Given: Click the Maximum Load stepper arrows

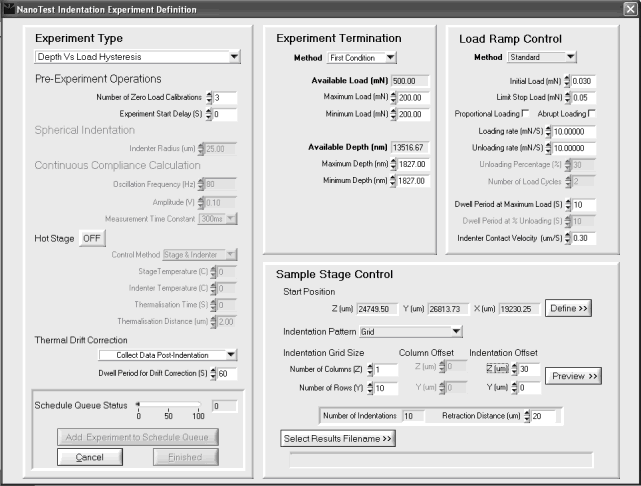Looking at the screenshot, I should (x=393, y=97).
